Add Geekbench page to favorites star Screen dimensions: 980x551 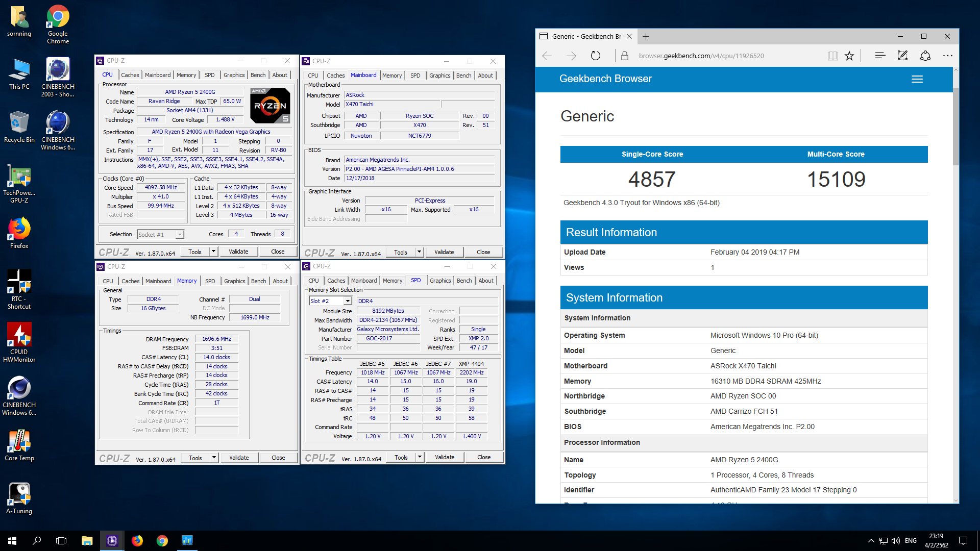tap(849, 56)
